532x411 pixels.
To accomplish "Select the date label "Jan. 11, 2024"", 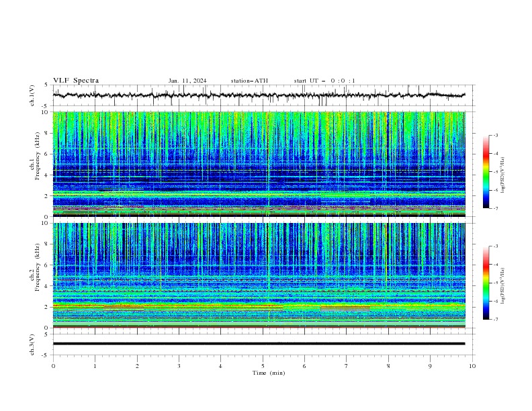I will point(187,81).
